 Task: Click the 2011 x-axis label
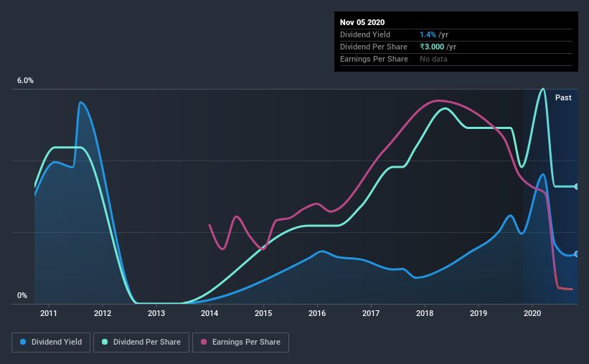(x=49, y=313)
